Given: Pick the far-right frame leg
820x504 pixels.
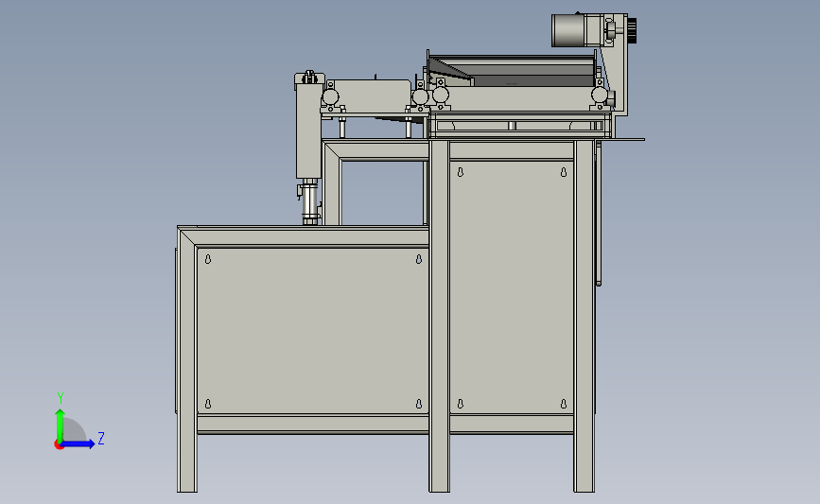Looking at the screenshot, I should 584,316.
